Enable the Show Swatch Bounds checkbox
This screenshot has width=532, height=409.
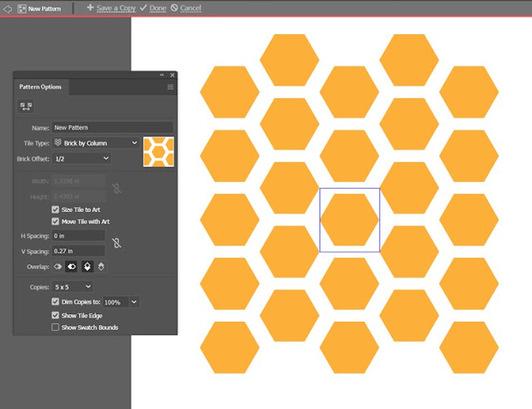click(x=56, y=328)
